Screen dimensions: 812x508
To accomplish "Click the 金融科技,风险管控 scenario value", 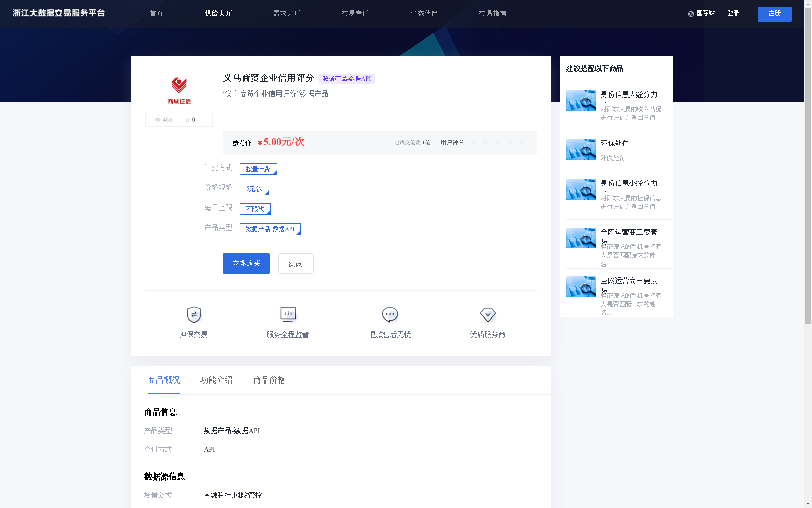I will pos(232,495).
